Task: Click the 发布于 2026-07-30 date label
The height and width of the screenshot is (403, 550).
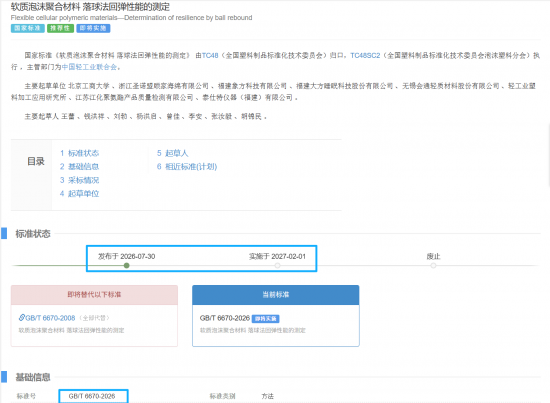Action: pyautogui.click(x=127, y=256)
